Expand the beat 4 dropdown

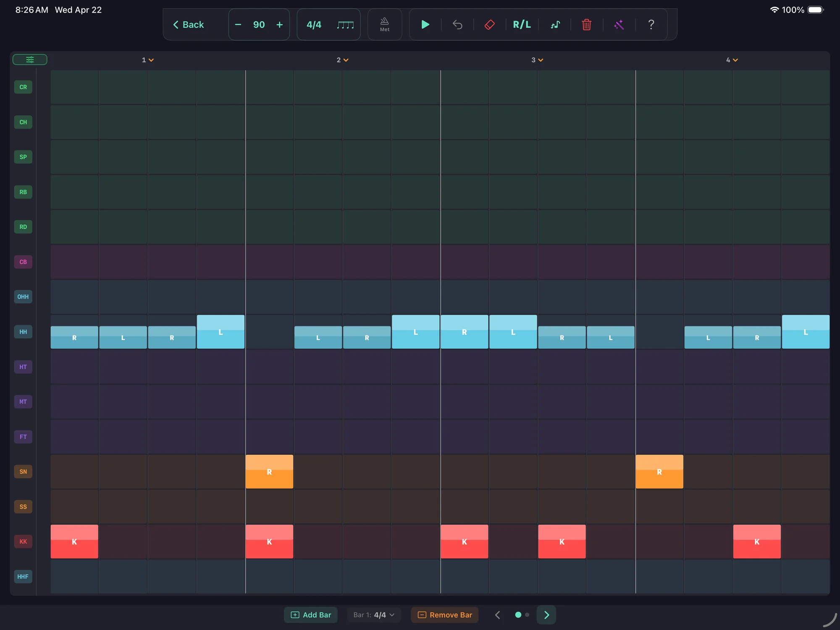[x=732, y=60]
